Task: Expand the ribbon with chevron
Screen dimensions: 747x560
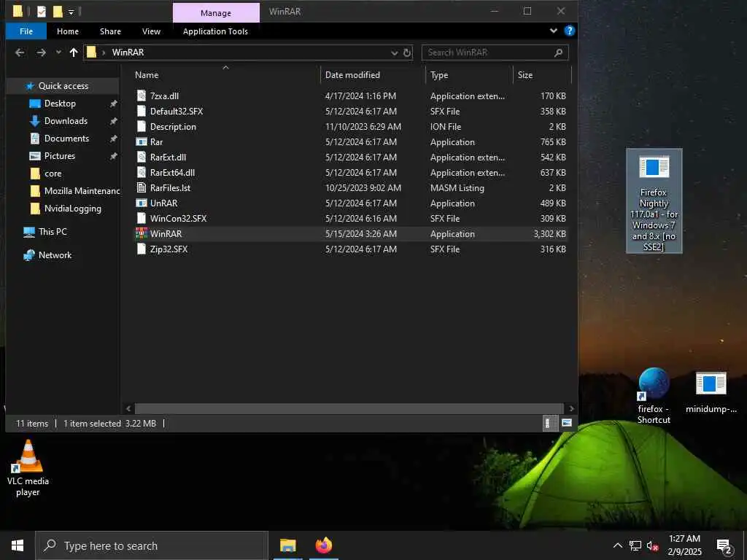Action: (x=554, y=31)
